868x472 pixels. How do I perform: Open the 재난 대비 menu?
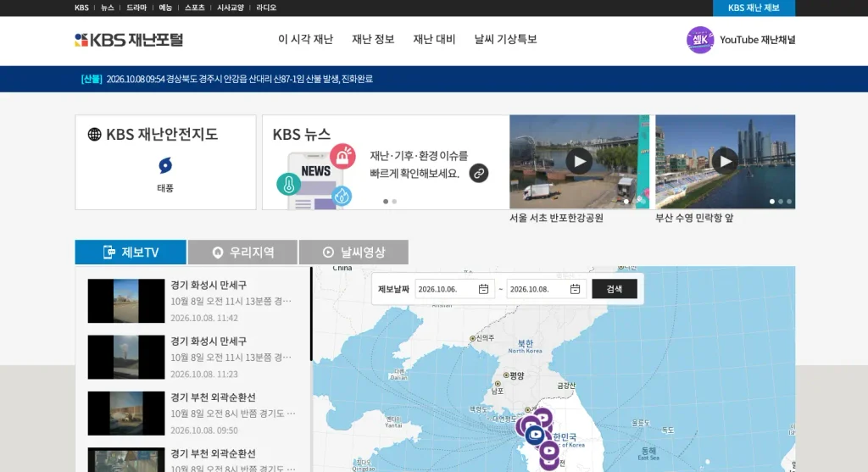[434, 39]
